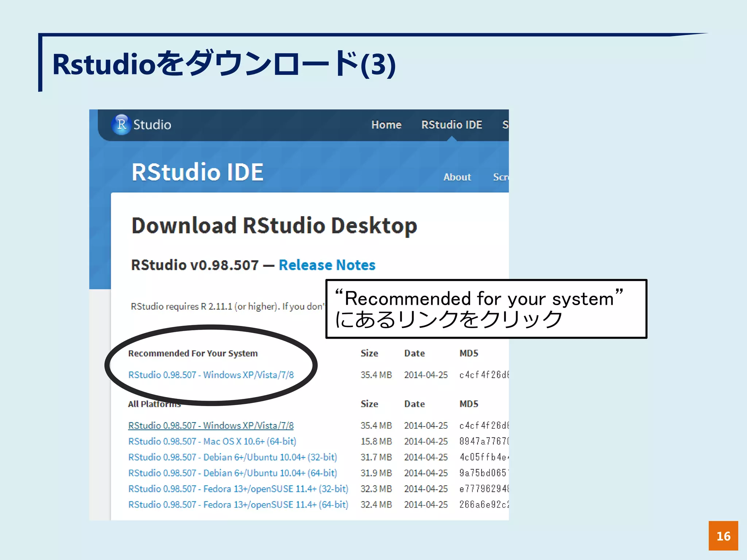Viewport: 747px width, 560px height.
Task: Download RStudio Debian 6+/Ubuntu 10.04+ (64-bit)
Action: pyautogui.click(x=233, y=473)
